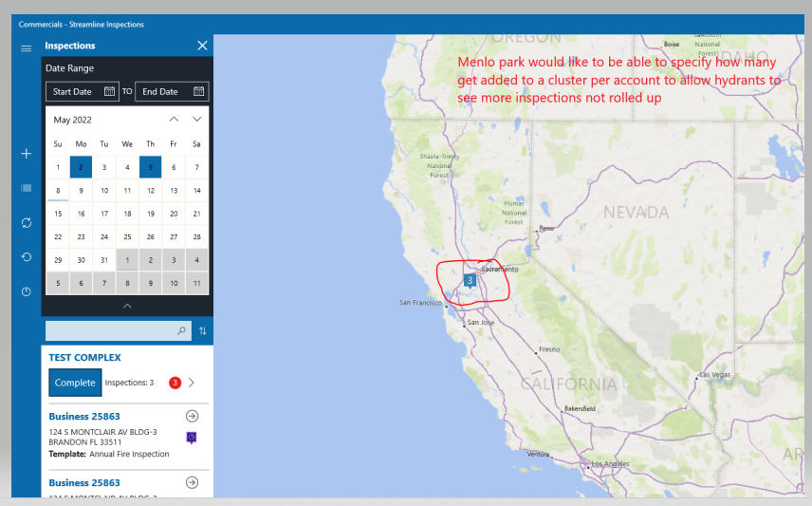Open the hamburger navigation menu
This screenshot has width=812, height=506.
point(26,47)
